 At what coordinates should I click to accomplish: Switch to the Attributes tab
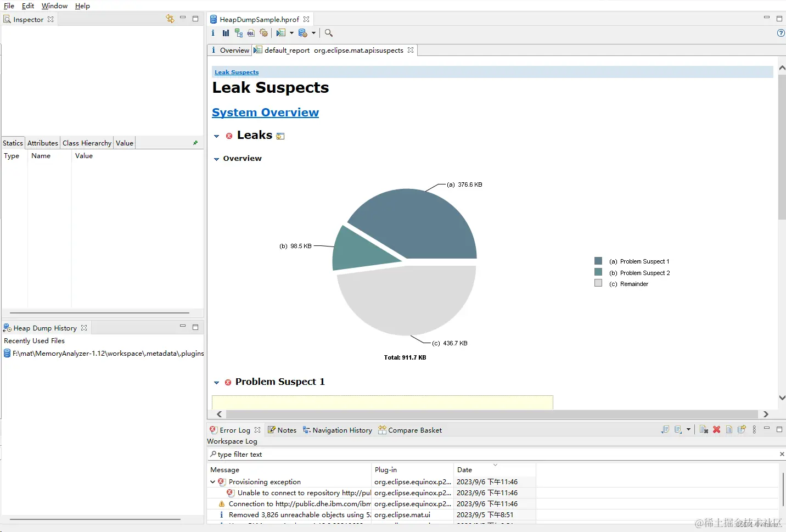tap(42, 143)
